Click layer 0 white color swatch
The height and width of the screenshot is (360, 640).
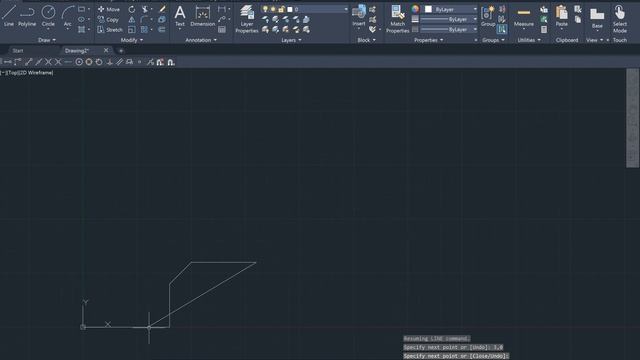click(x=290, y=9)
